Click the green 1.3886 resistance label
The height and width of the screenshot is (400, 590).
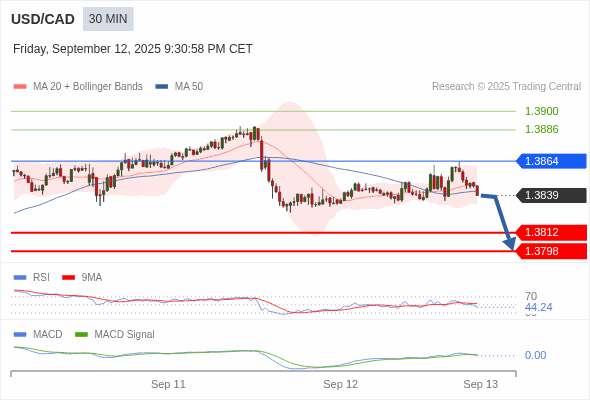[541, 129]
